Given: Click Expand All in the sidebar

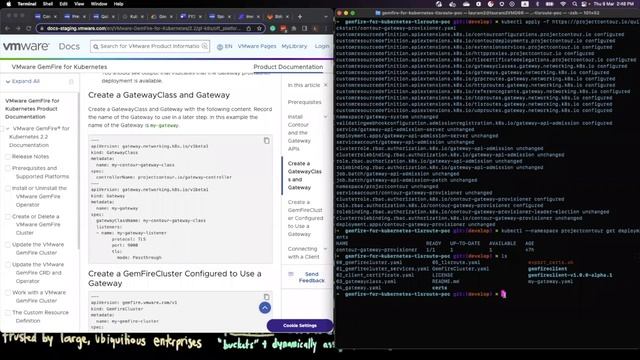Looking at the screenshot, I should coord(23,81).
